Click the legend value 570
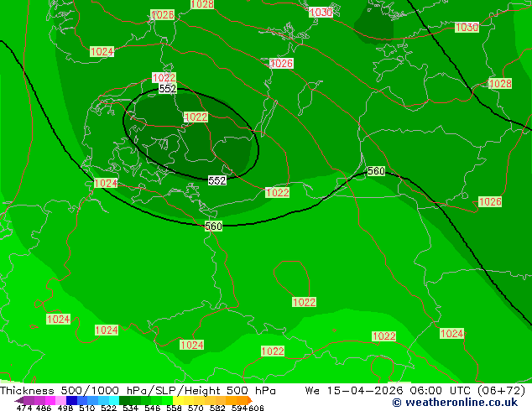Screen dimensions: 532x411 click(x=196, y=408)
